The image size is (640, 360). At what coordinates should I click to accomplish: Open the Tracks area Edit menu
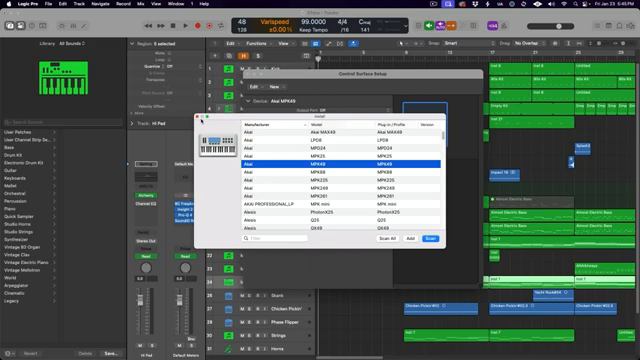232,43
